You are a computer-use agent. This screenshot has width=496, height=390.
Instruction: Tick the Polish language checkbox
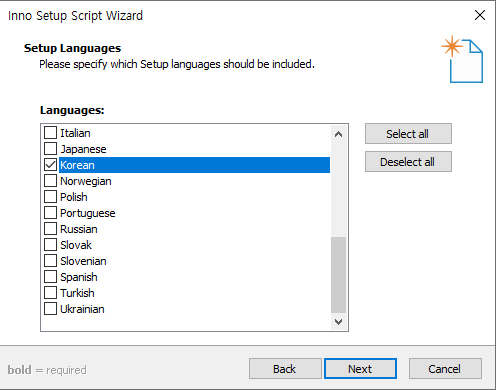click(50, 196)
